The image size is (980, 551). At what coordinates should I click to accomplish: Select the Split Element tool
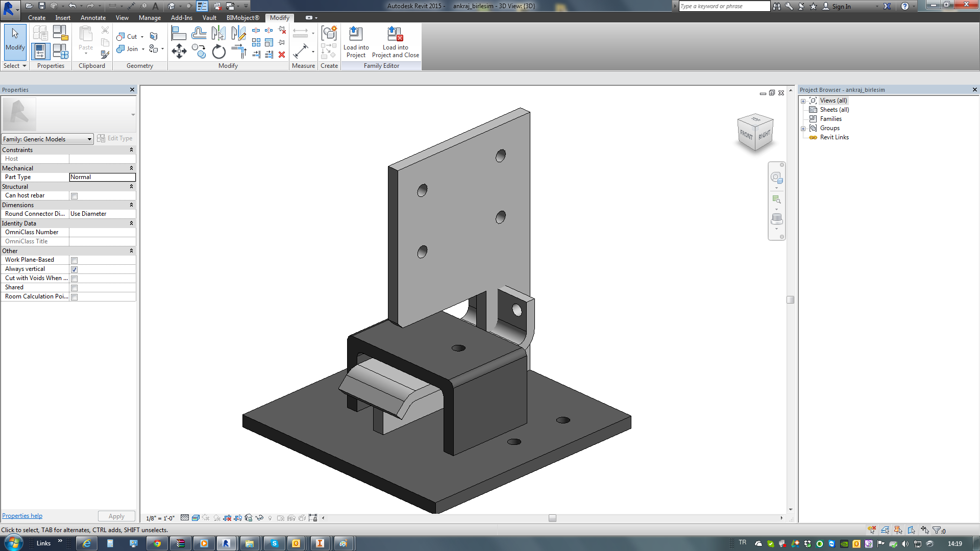click(x=256, y=31)
